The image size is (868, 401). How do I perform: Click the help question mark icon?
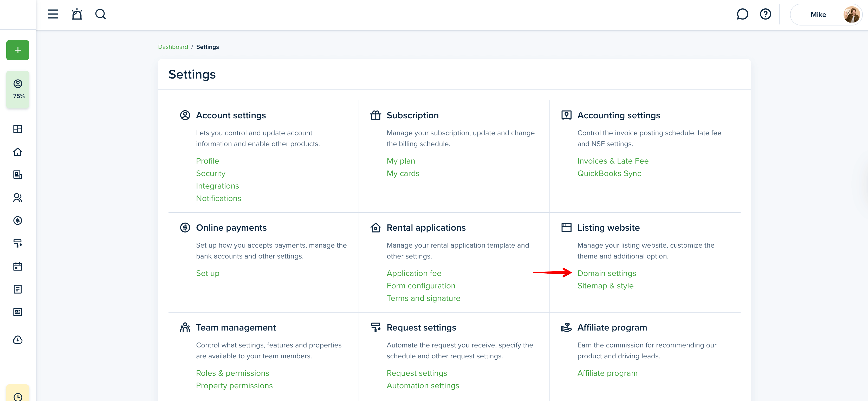765,14
